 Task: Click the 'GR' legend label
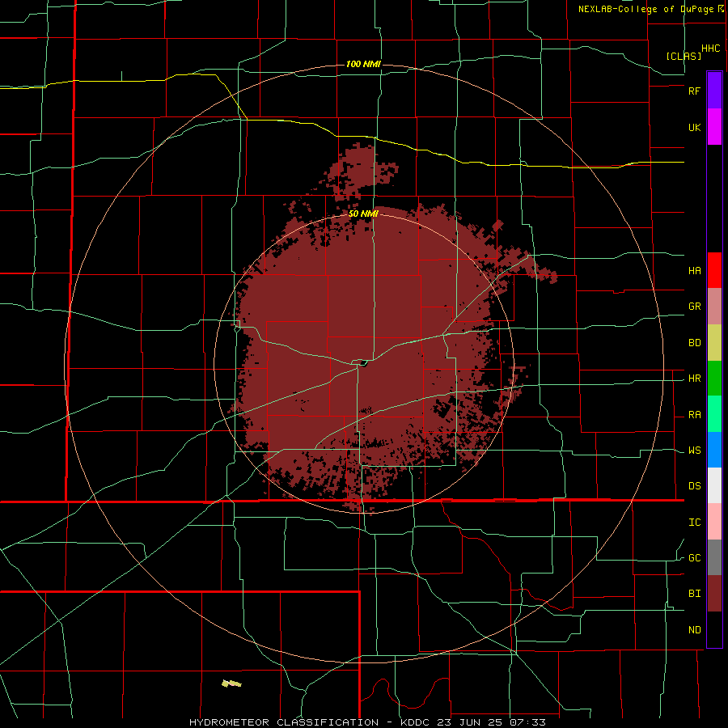[x=694, y=307]
